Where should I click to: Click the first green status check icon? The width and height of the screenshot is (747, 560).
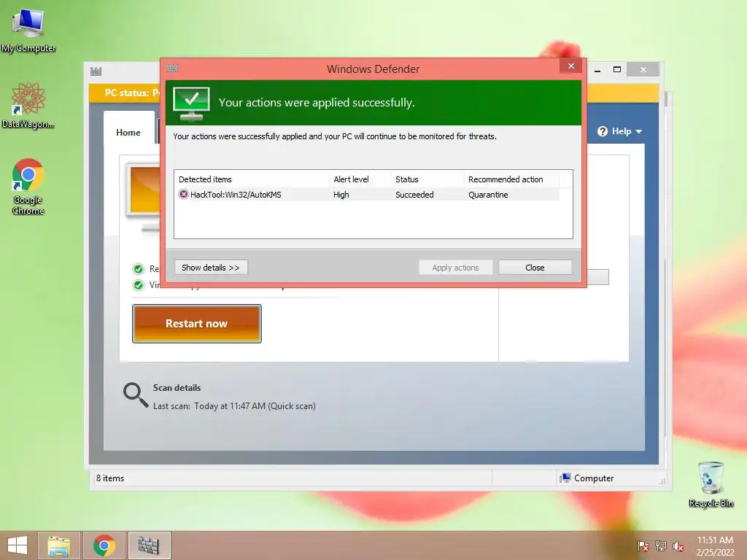(x=138, y=269)
